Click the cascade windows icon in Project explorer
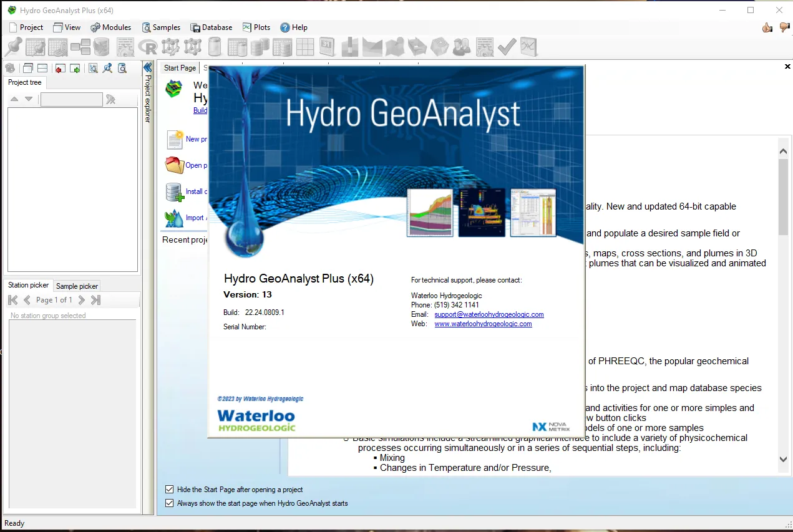793x532 pixels. (x=28, y=68)
